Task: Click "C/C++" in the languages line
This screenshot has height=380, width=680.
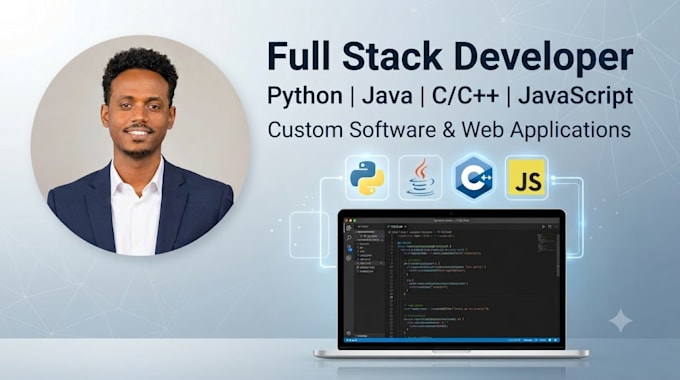Action: tap(465, 95)
